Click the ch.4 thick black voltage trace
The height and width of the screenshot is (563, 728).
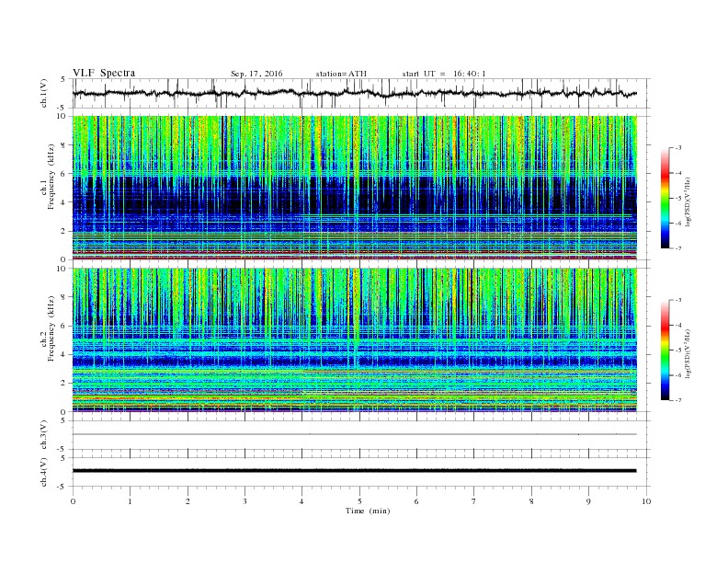(354, 471)
